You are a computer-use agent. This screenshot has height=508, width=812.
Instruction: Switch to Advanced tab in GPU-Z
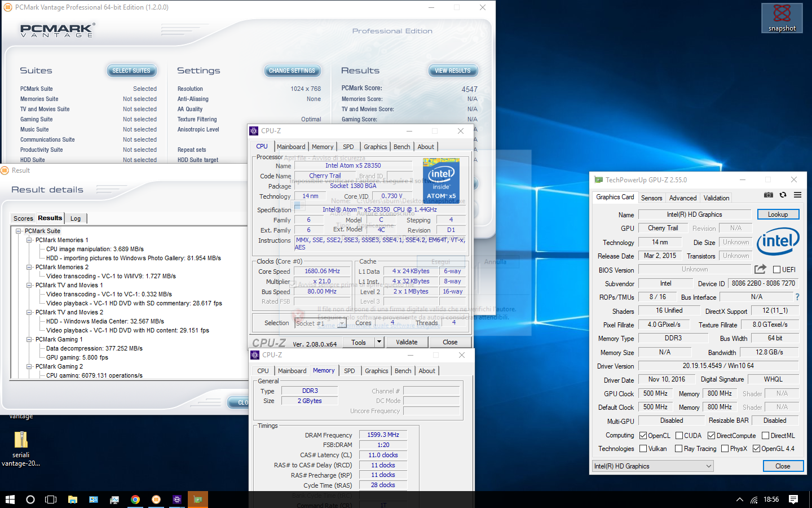683,198
